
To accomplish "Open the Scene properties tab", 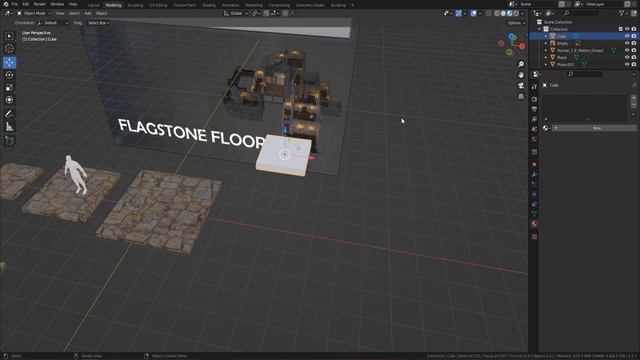I will tap(534, 129).
